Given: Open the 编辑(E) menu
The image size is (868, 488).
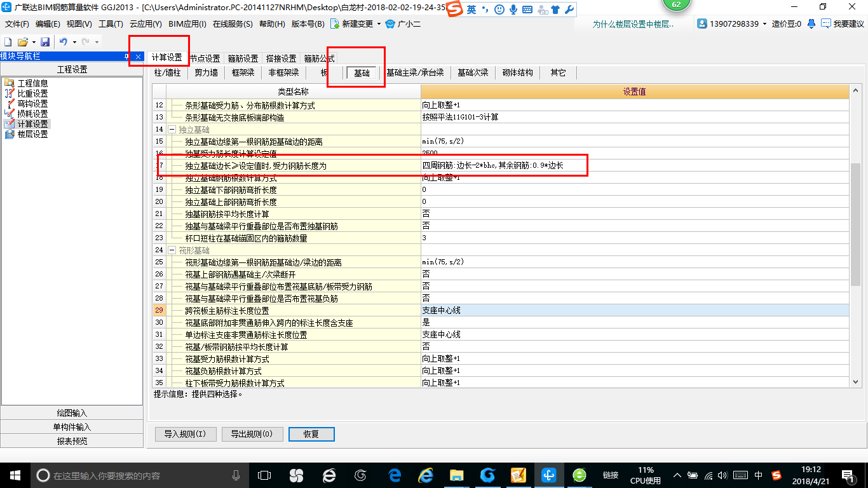Looking at the screenshot, I should [48, 24].
